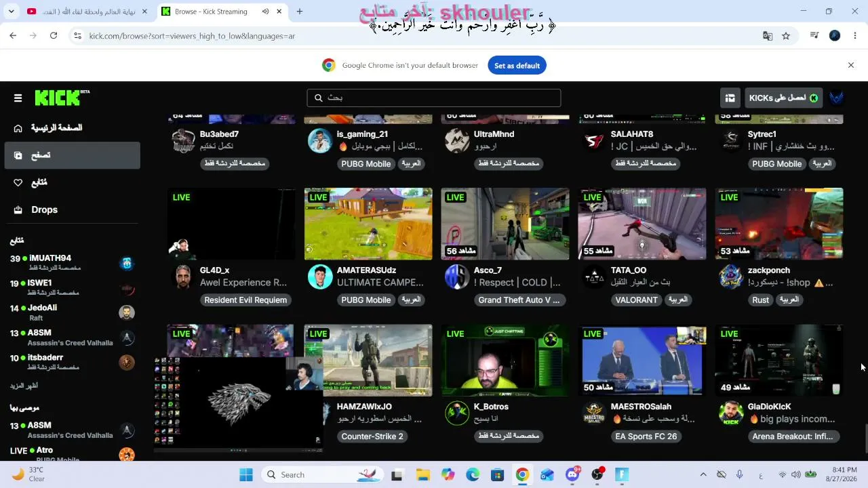
Task: Open GL4D_x channel avatar
Action: tap(183, 277)
